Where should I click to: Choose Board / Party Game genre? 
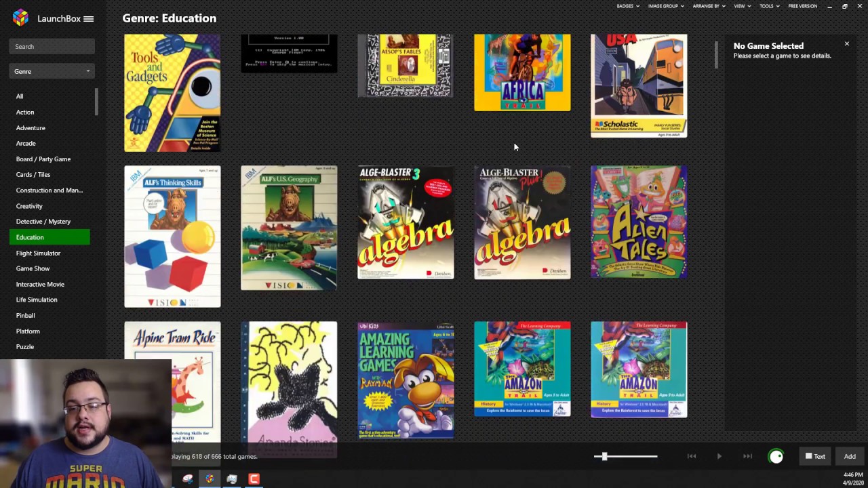click(x=43, y=159)
